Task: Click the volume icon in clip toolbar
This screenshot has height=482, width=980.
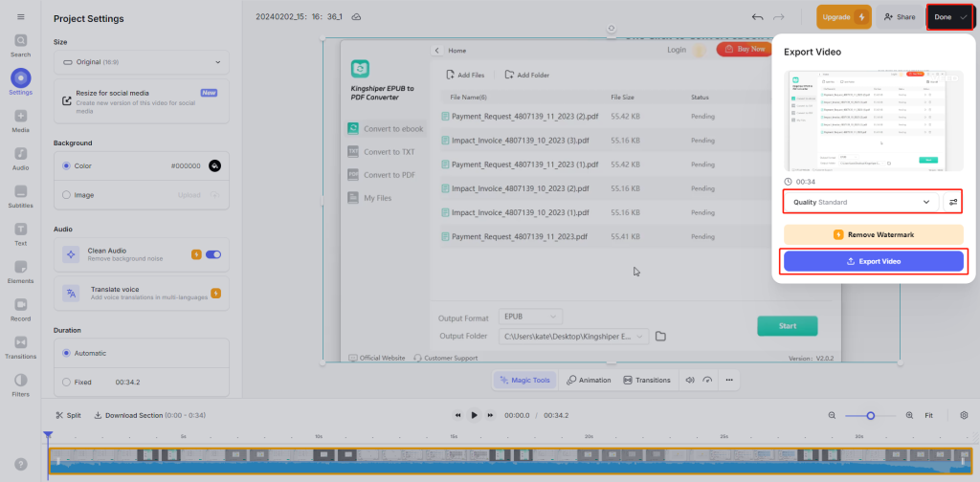Action: 690,380
